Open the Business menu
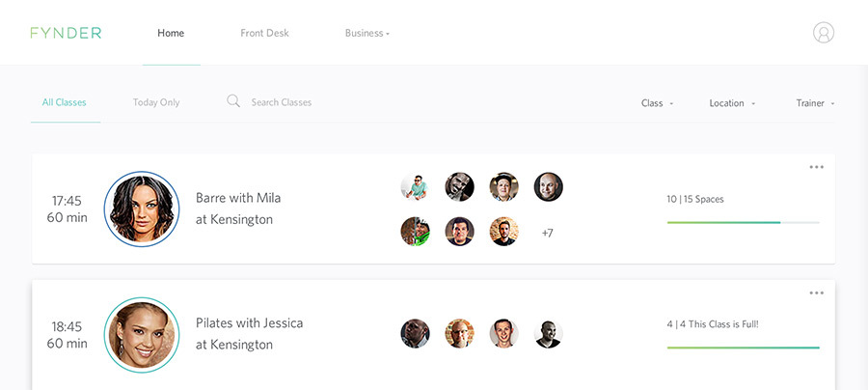 (367, 34)
